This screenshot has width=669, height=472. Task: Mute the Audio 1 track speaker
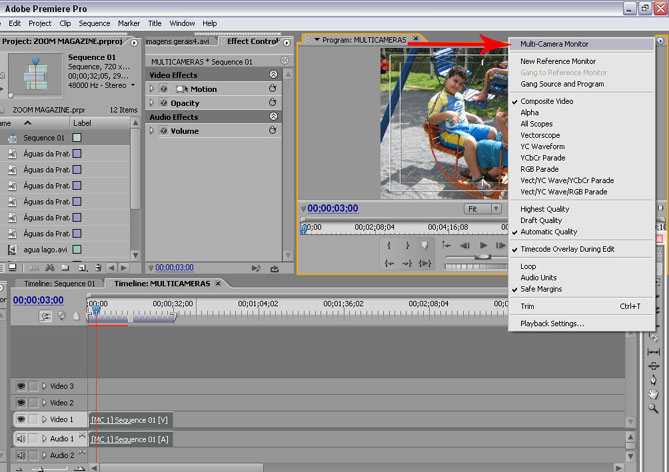click(21, 438)
